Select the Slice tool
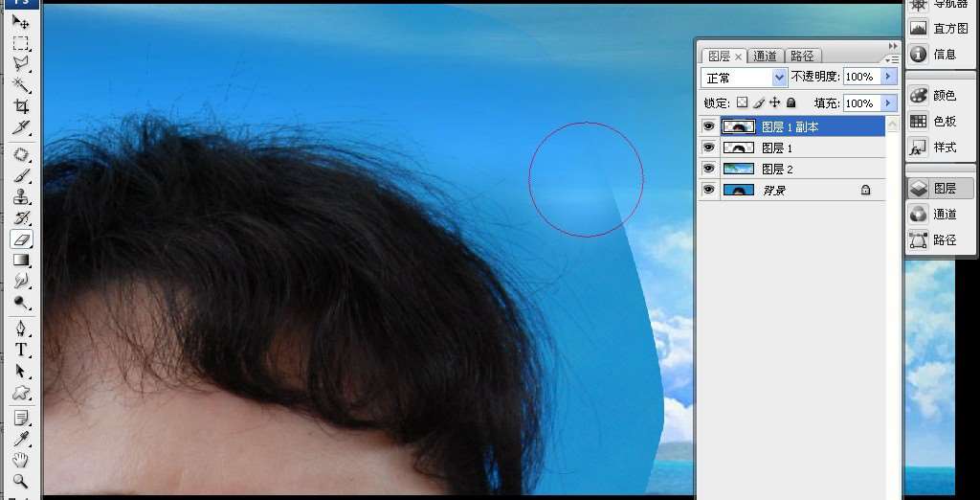 21,127
